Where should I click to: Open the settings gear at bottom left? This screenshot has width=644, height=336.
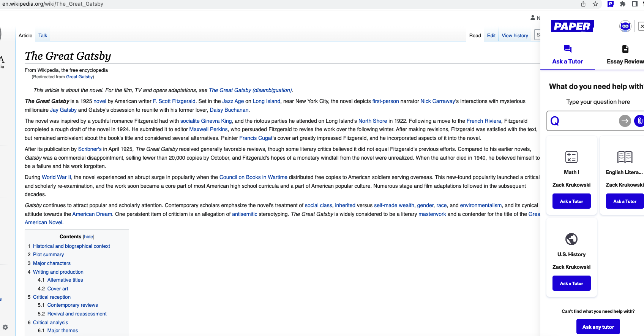pyautogui.click(x=5, y=327)
